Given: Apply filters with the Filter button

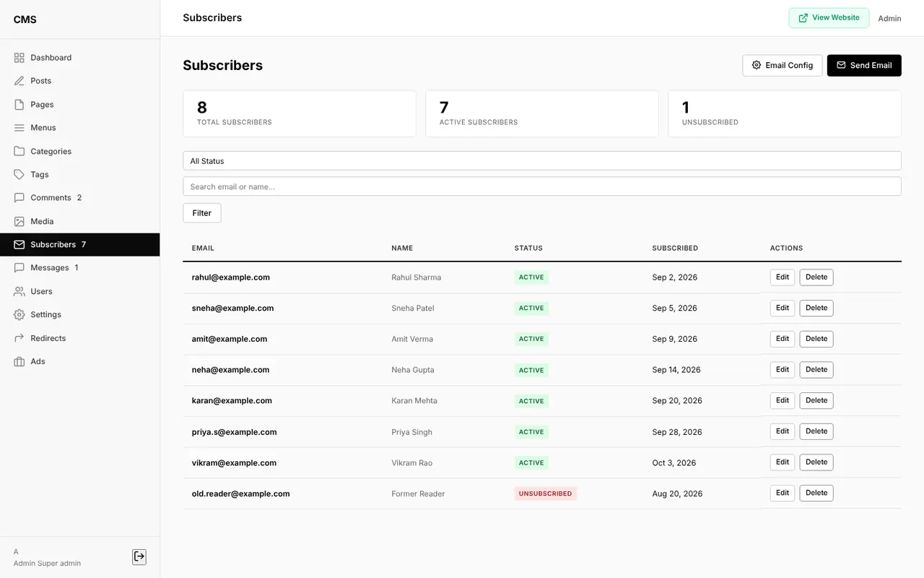Looking at the screenshot, I should (202, 213).
